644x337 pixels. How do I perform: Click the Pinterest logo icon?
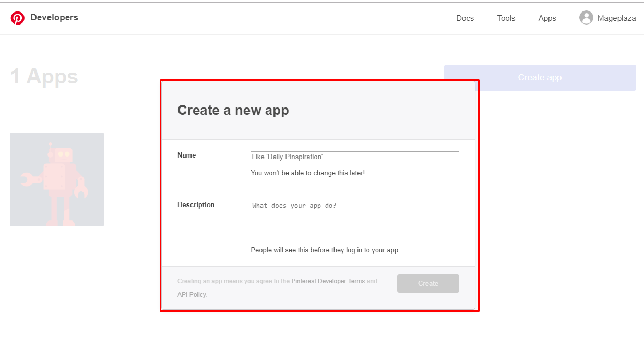click(18, 18)
